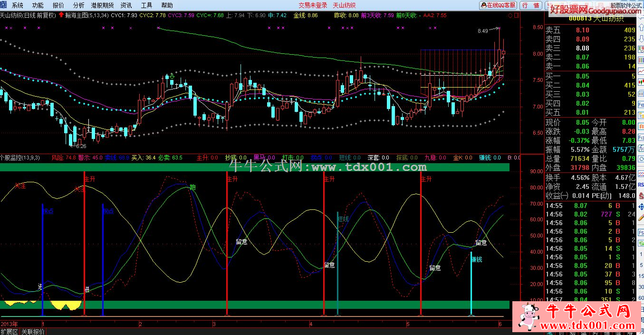Click the 天山纺织(日线.前复权) chart title
644x335 pixels.
pyautogui.click(x=28, y=15)
